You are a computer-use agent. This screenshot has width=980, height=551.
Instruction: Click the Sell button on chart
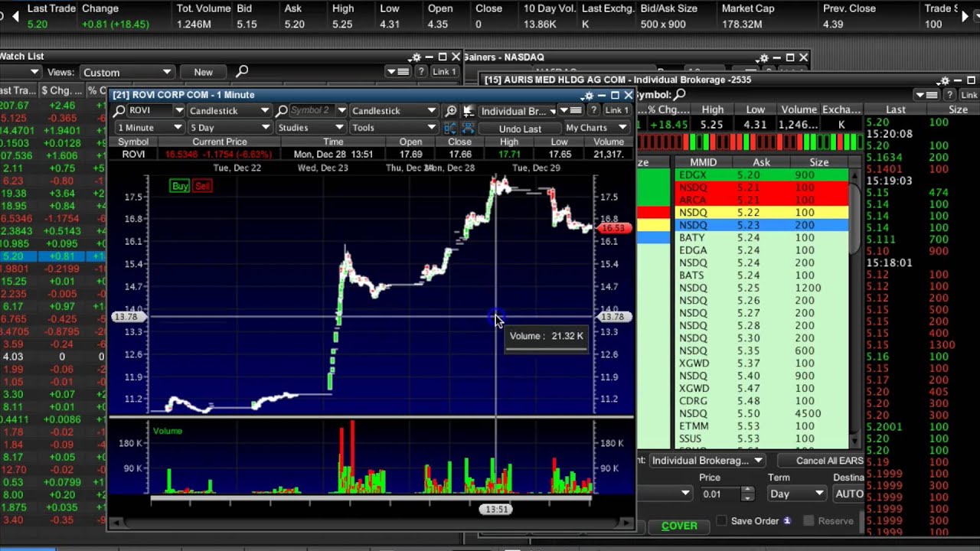202,186
